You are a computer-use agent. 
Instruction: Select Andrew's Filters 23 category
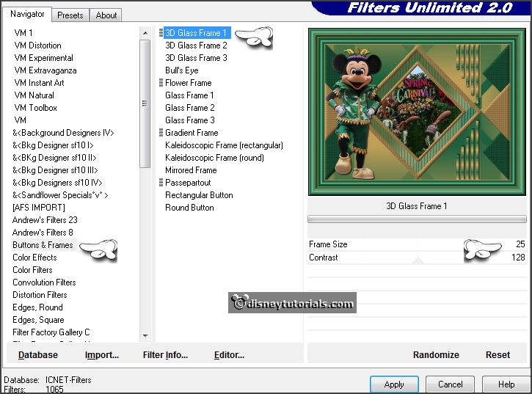[45, 220]
